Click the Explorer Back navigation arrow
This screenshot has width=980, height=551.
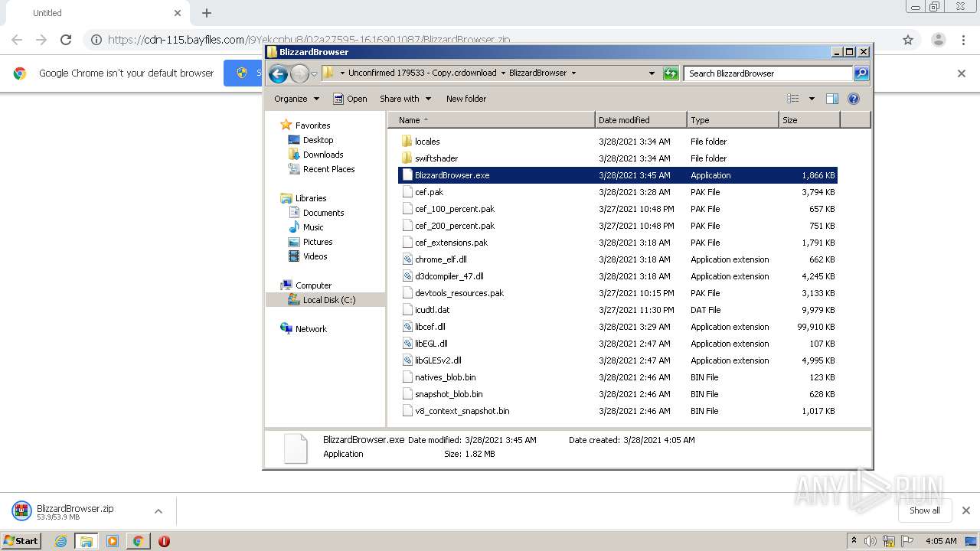pyautogui.click(x=279, y=73)
